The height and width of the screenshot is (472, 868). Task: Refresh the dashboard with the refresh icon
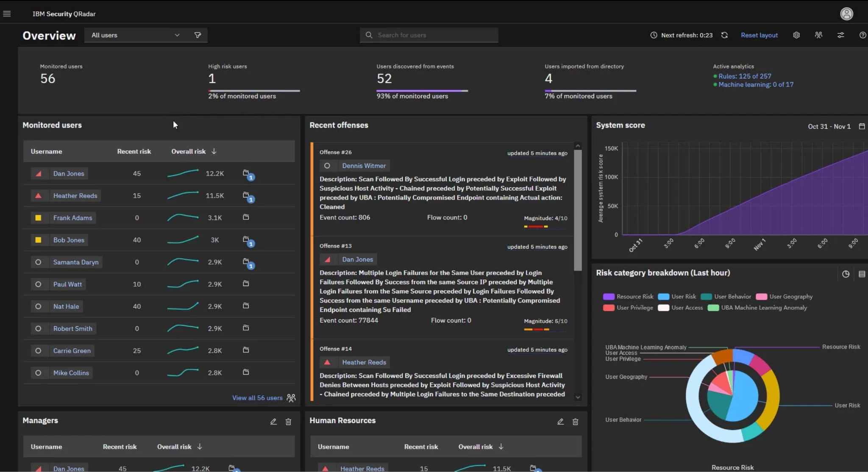[724, 35]
